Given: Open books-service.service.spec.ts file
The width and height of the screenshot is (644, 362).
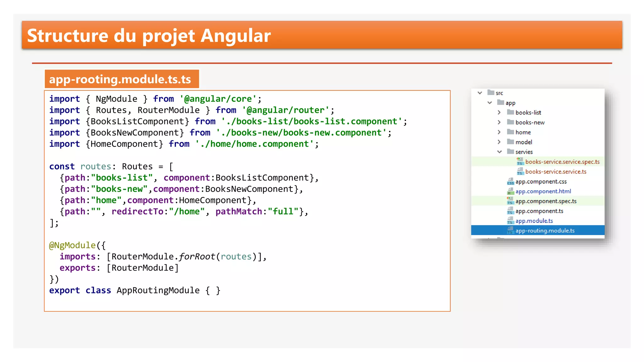Looking at the screenshot, I should 562,162.
